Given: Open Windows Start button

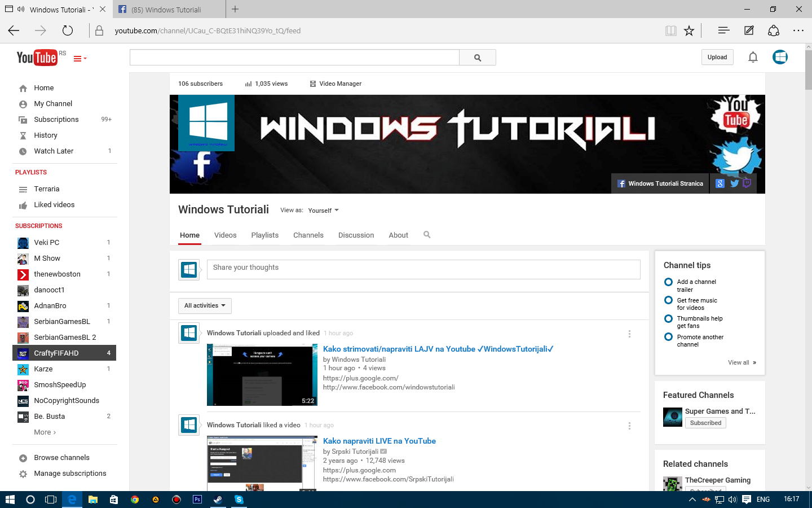Looking at the screenshot, I should (x=10, y=500).
